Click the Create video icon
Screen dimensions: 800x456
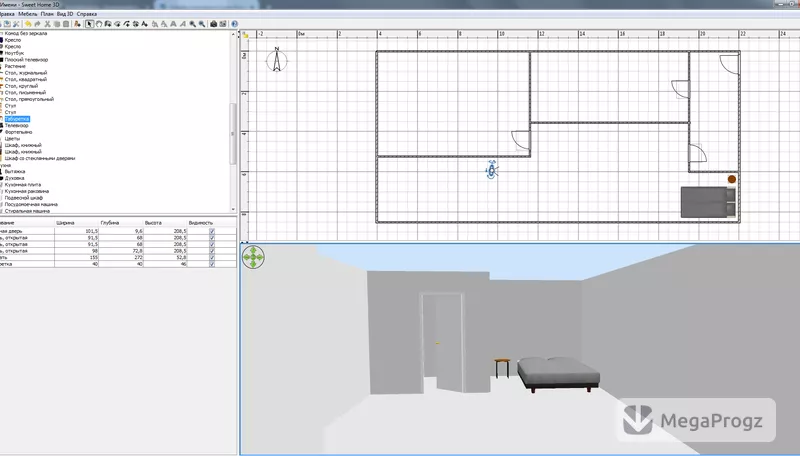pos(222,24)
